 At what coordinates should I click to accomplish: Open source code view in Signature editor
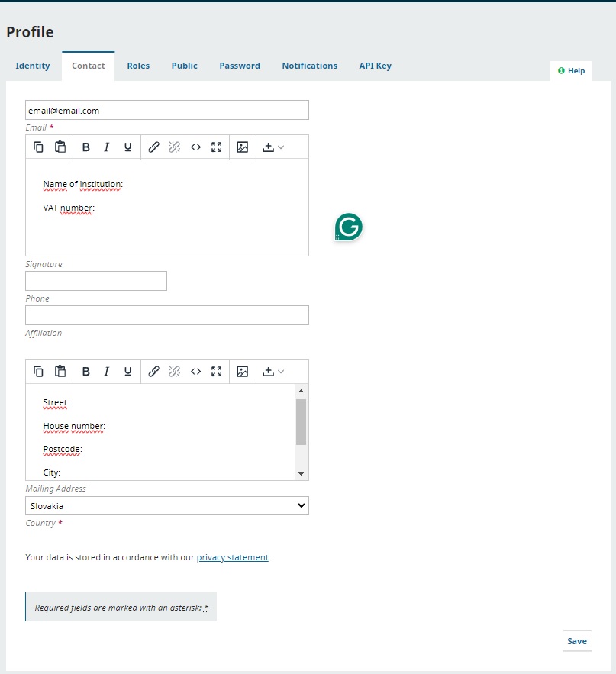click(195, 147)
